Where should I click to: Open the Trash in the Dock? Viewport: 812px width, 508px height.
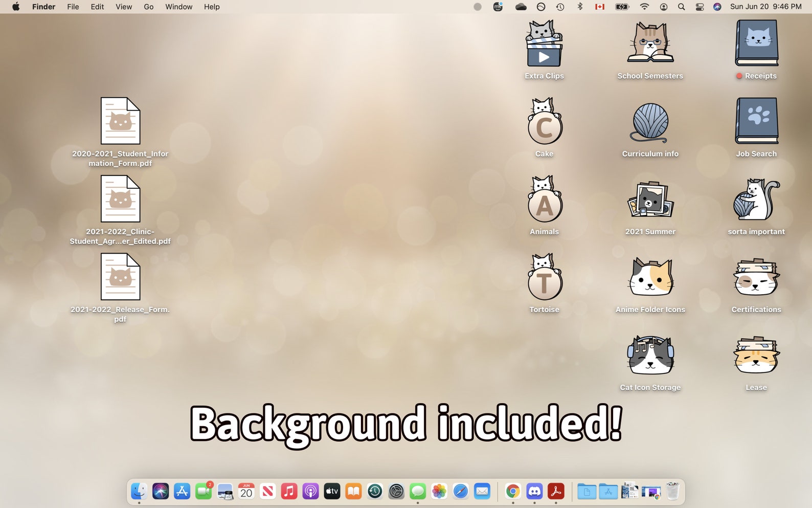point(673,491)
